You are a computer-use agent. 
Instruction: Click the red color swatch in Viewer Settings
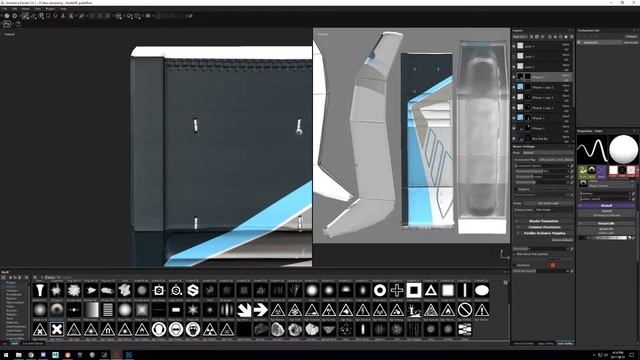click(553, 265)
